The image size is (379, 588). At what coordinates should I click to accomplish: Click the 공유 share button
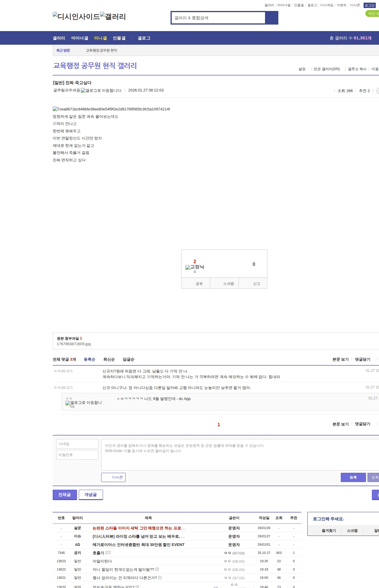[196, 283]
